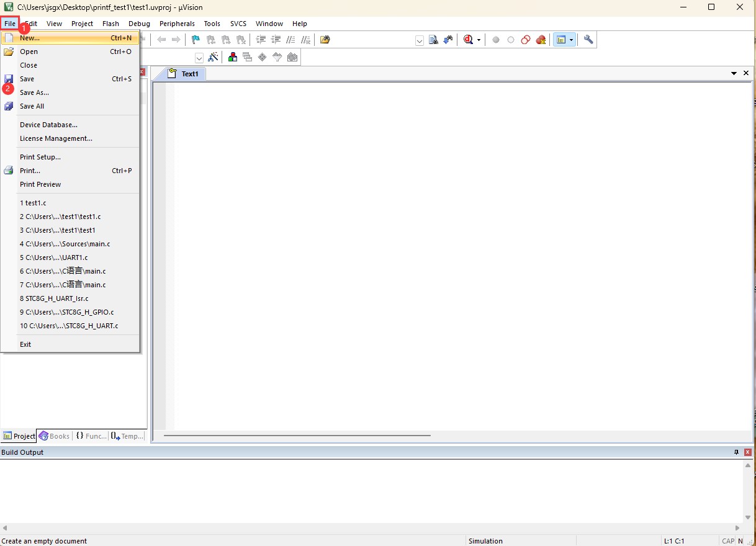Open Device Database... menu entry
This screenshot has width=756, height=546.
70,125
